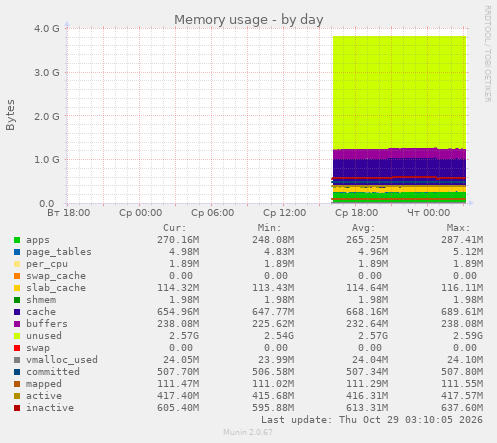Click the 'Cur:' column header
497x443 pixels.
(x=174, y=228)
